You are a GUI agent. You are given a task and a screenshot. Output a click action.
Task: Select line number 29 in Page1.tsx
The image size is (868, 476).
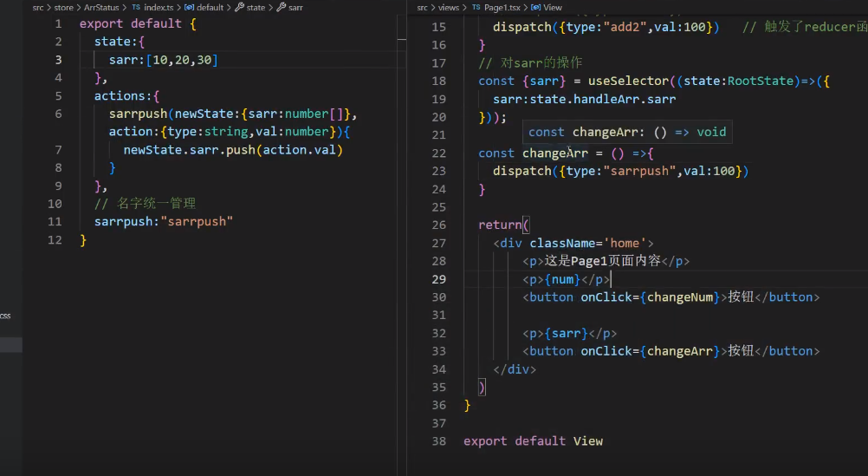439,278
